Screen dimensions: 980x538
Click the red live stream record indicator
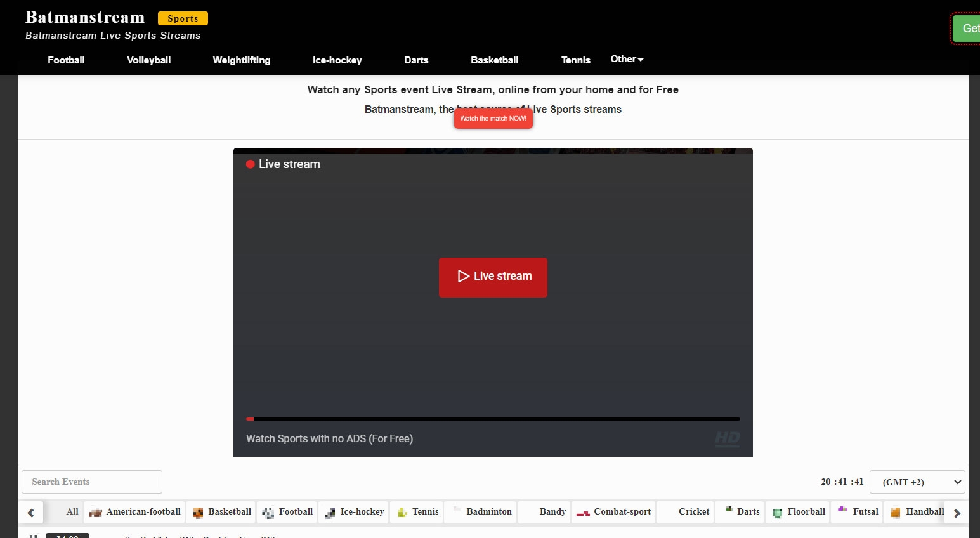click(250, 164)
